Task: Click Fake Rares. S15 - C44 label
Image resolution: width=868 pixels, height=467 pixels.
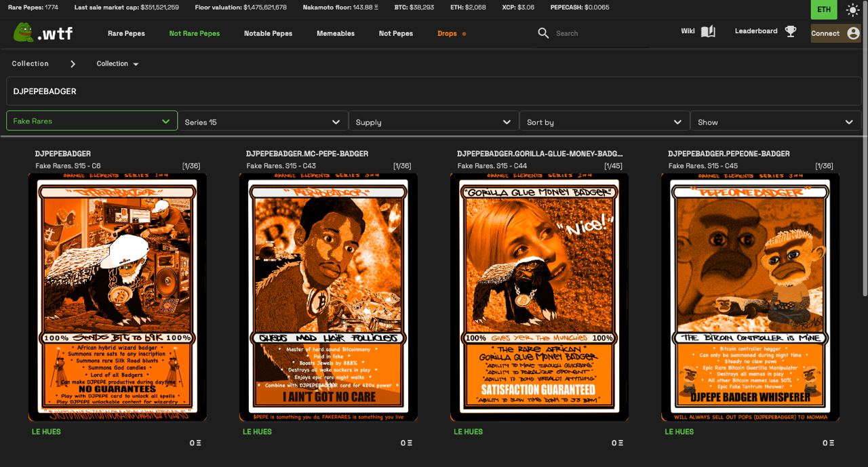Action: tap(492, 166)
